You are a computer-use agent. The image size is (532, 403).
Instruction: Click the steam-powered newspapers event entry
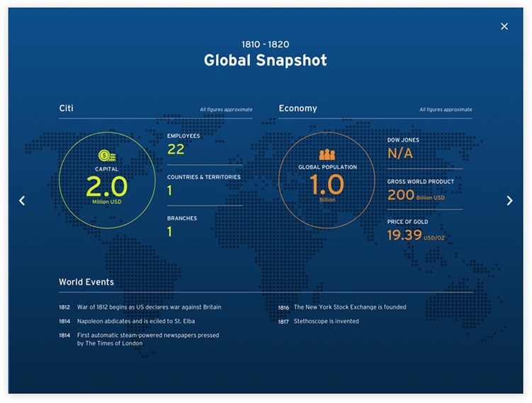[x=139, y=339]
